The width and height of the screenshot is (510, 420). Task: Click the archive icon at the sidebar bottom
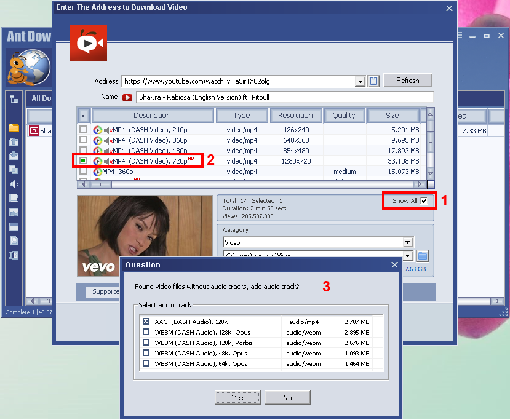pyautogui.click(x=14, y=255)
